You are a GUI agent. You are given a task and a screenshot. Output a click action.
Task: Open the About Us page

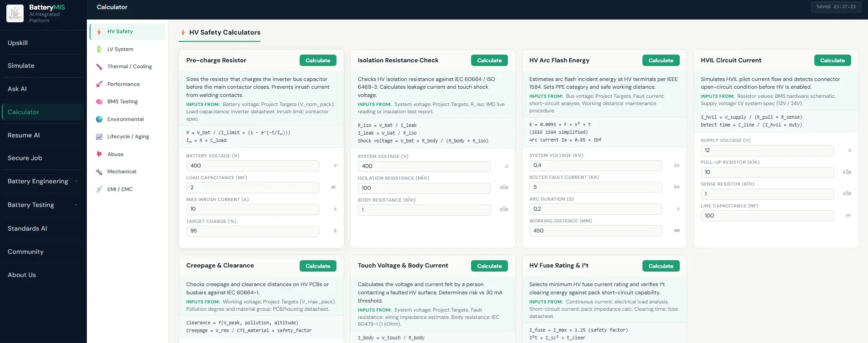[42, 275]
